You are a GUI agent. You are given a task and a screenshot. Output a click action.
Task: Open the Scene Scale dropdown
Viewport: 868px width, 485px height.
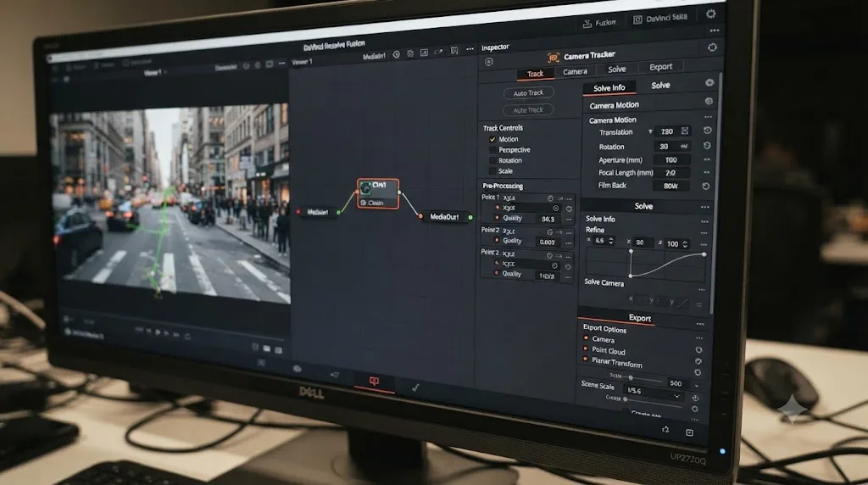point(652,393)
